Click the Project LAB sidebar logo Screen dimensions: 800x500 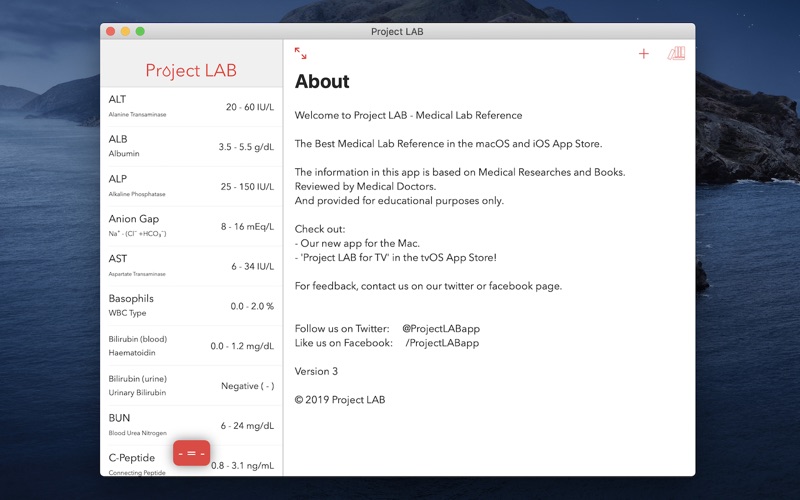tap(191, 70)
